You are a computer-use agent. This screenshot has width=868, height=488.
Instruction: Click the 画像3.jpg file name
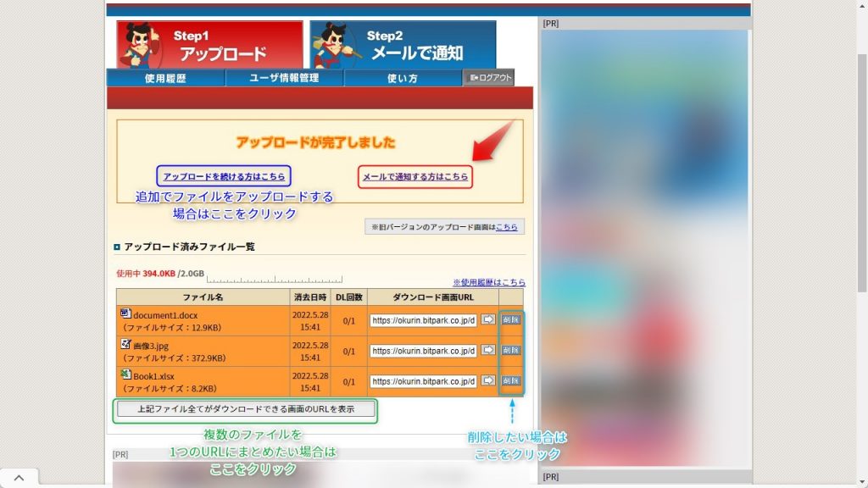(151, 346)
